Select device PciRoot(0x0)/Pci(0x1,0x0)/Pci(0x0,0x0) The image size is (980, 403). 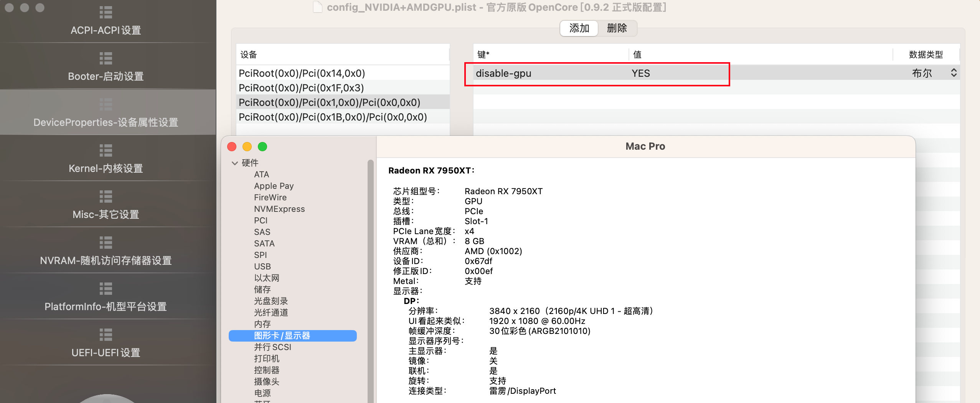(x=343, y=102)
